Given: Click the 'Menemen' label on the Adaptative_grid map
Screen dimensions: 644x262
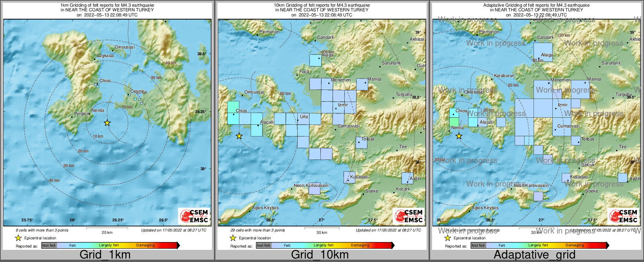Looking at the screenshot, I should (561, 80).
